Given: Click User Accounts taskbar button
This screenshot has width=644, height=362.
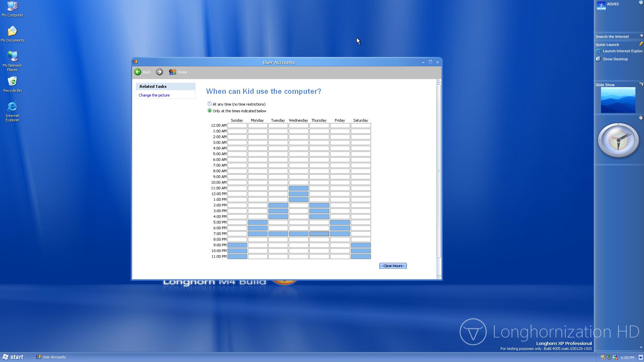Looking at the screenshot, I should pos(51,357).
